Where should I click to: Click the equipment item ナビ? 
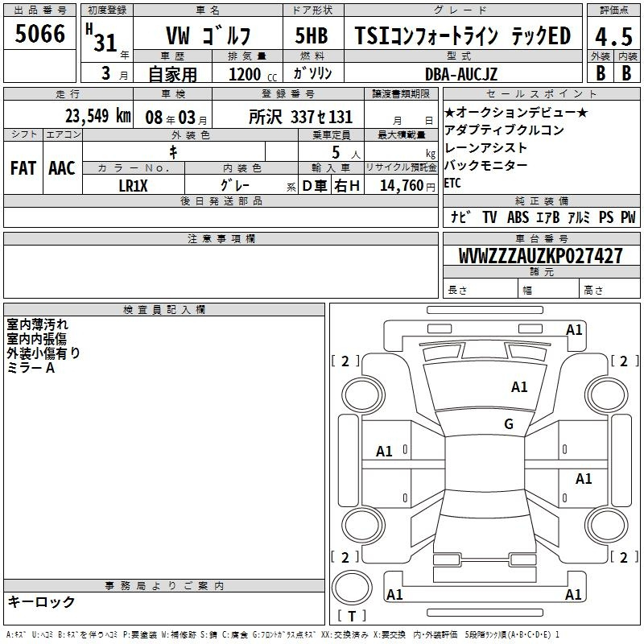(x=460, y=217)
